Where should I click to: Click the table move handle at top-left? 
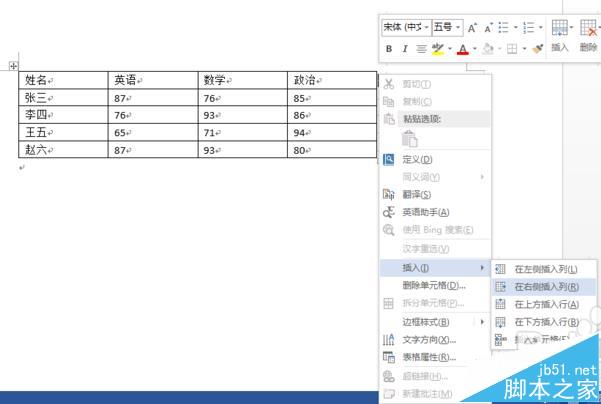[x=13, y=66]
